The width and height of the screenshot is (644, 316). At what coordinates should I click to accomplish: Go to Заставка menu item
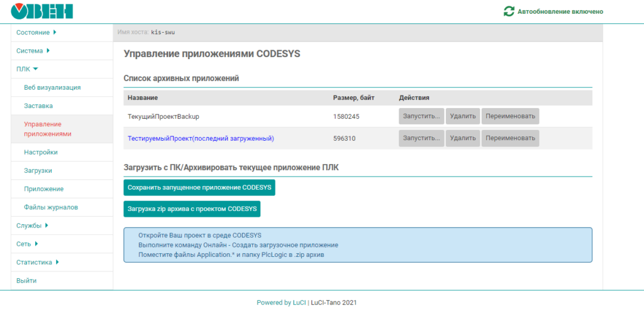coord(38,106)
